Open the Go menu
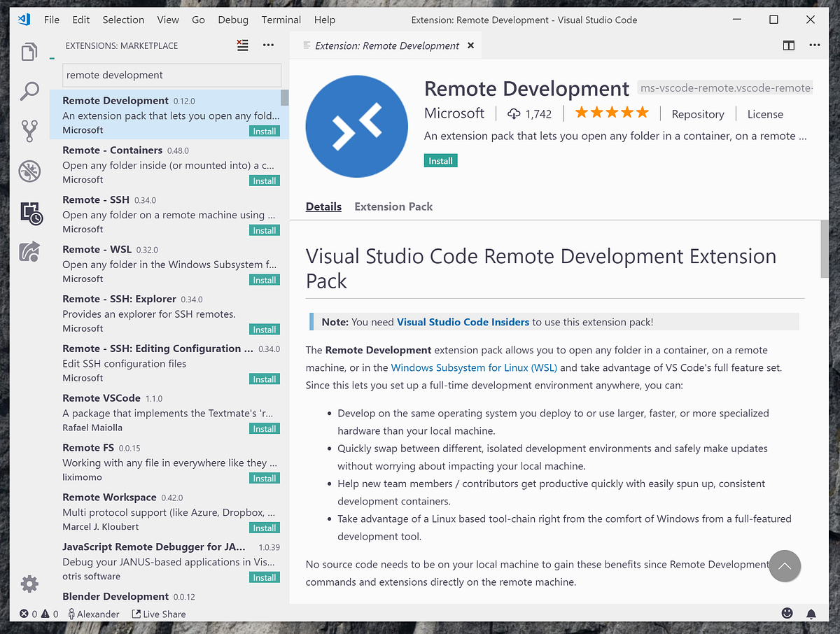The image size is (840, 634). 199,20
